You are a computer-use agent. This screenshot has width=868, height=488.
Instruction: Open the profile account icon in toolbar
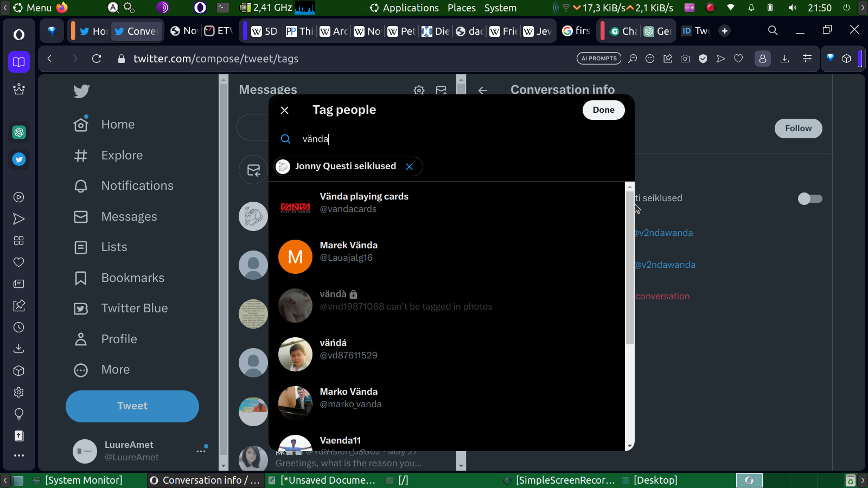[762, 59]
